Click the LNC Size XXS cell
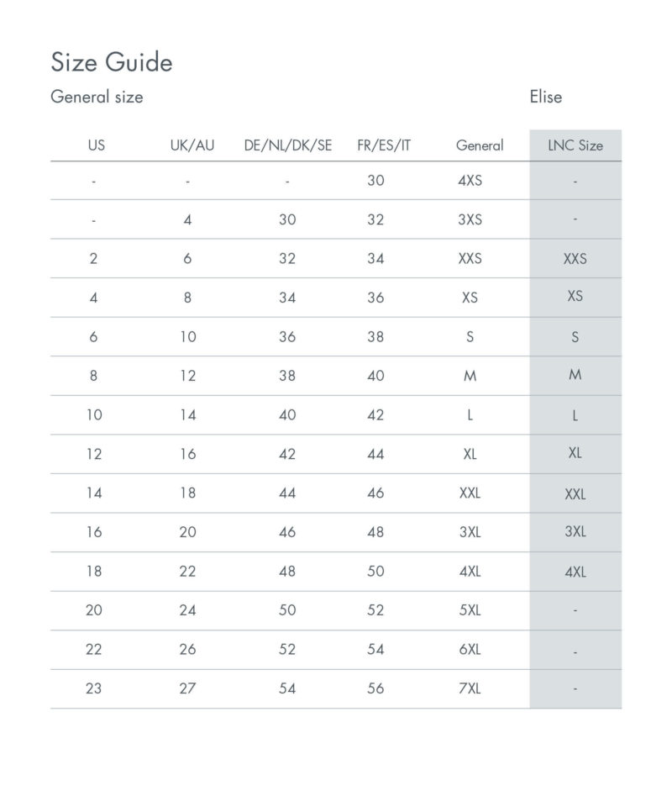This screenshot has width=672, height=791. pyautogui.click(x=575, y=259)
